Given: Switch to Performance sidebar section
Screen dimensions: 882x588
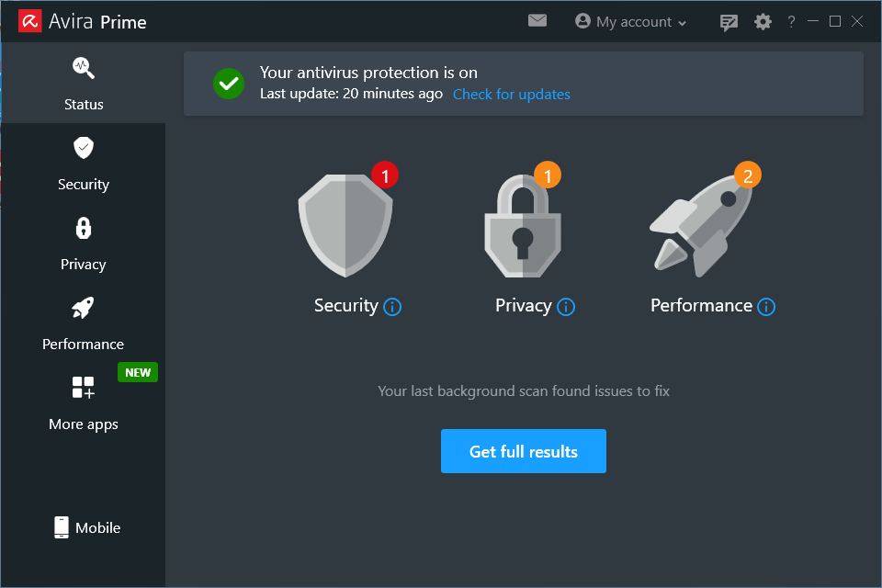Looking at the screenshot, I should tap(84, 323).
